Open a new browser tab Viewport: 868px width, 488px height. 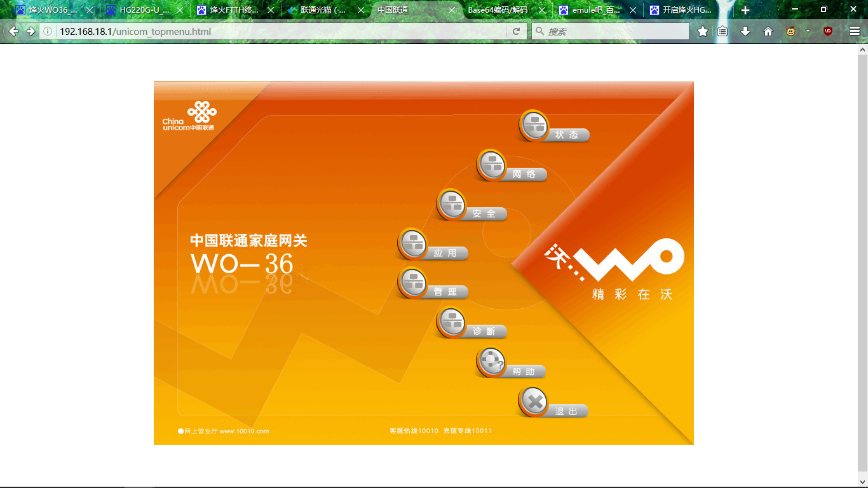pyautogui.click(x=745, y=10)
